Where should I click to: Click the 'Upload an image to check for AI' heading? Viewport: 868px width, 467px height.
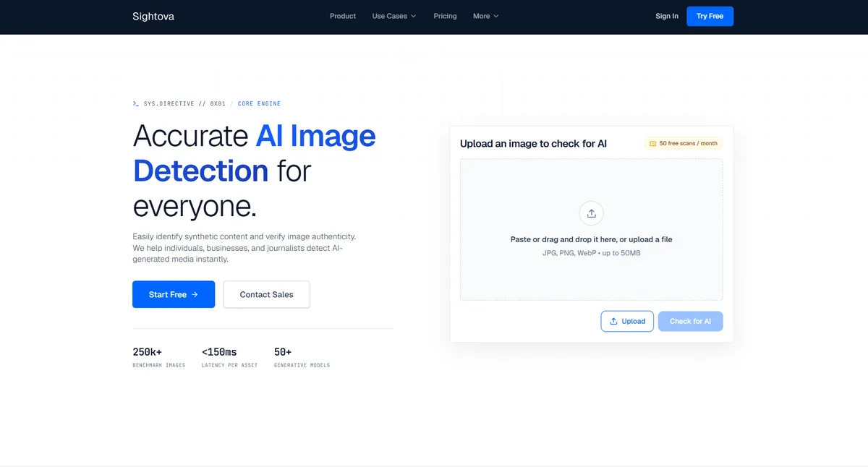[533, 144]
